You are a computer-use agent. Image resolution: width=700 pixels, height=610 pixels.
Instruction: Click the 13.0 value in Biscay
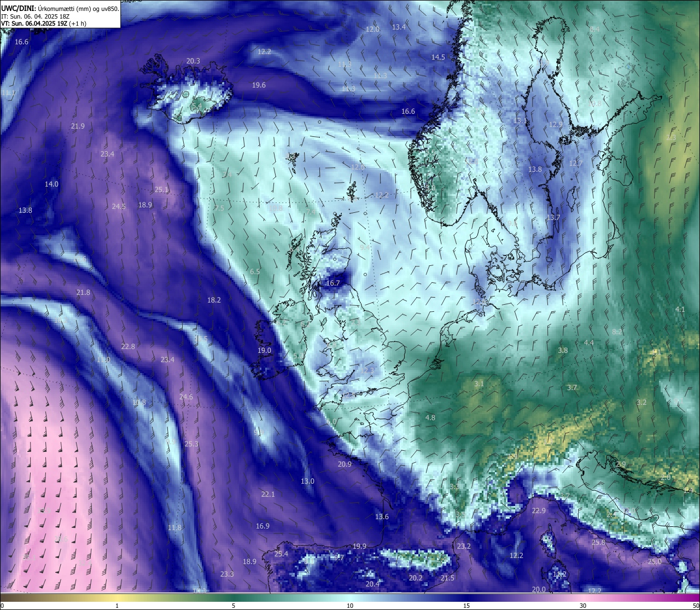(x=307, y=481)
